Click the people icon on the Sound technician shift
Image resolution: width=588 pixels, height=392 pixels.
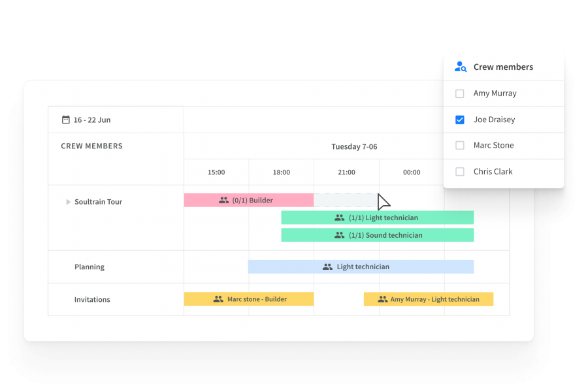(338, 235)
